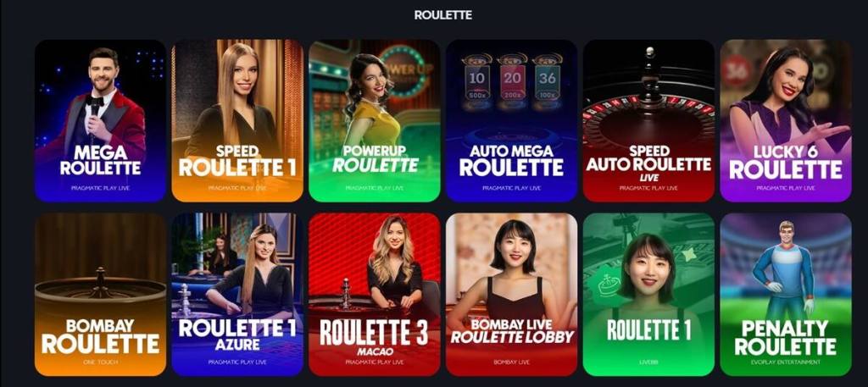Open Bombay Live Roulette Lobby
The width and height of the screenshot is (868, 387).
[x=511, y=294]
